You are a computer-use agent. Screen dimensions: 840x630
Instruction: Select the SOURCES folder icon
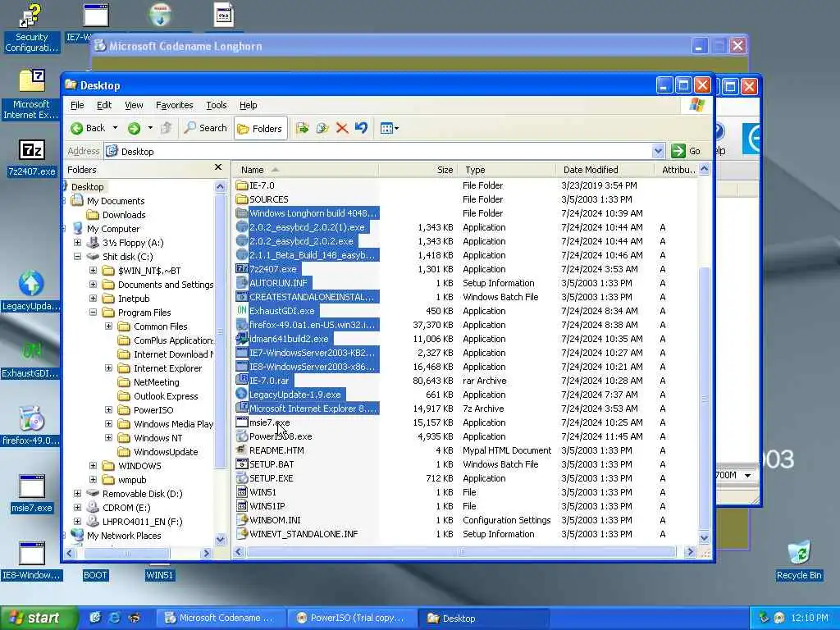[x=242, y=199]
